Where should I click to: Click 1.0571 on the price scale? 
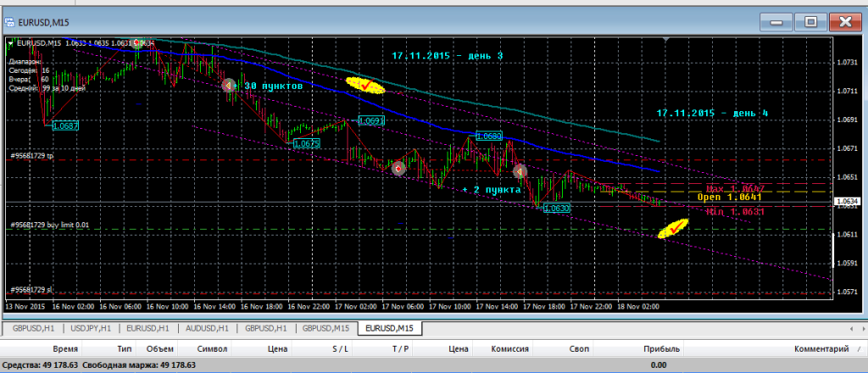(x=846, y=292)
